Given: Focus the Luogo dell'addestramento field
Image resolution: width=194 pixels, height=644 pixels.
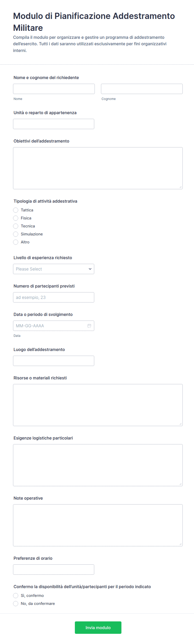Looking at the screenshot, I should pos(54,361).
